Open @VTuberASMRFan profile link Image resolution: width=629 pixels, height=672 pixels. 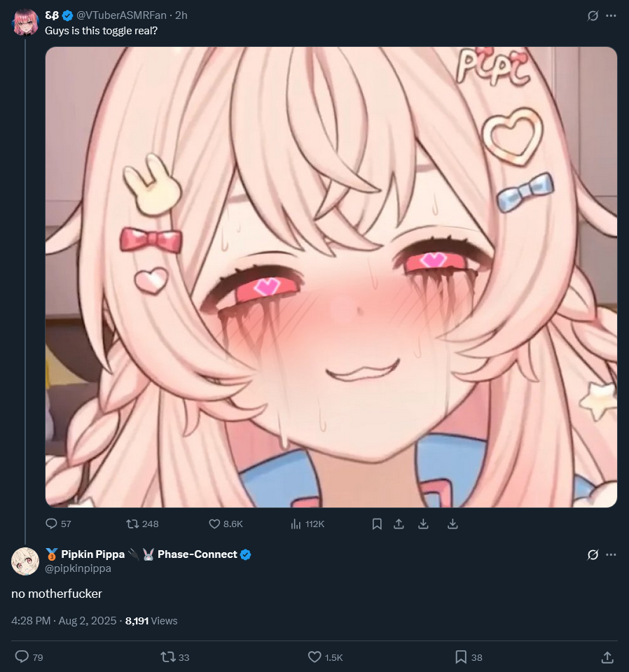pos(121,15)
